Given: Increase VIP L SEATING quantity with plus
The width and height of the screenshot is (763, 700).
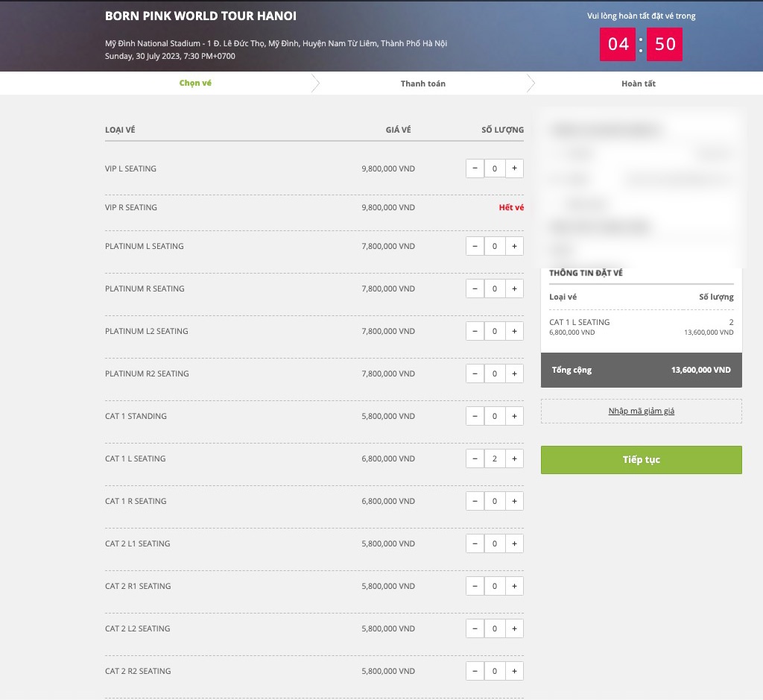Looking at the screenshot, I should click(x=514, y=168).
